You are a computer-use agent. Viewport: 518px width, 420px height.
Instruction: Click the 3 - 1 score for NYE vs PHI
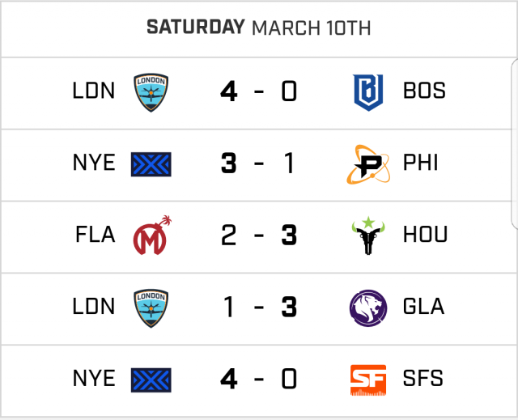pyautogui.click(x=259, y=164)
